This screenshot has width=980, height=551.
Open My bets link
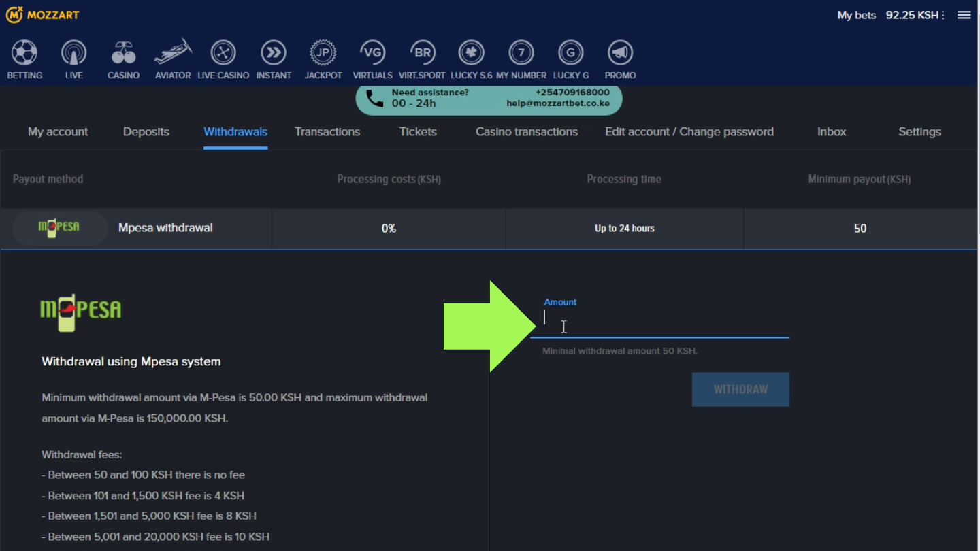[856, 15]
